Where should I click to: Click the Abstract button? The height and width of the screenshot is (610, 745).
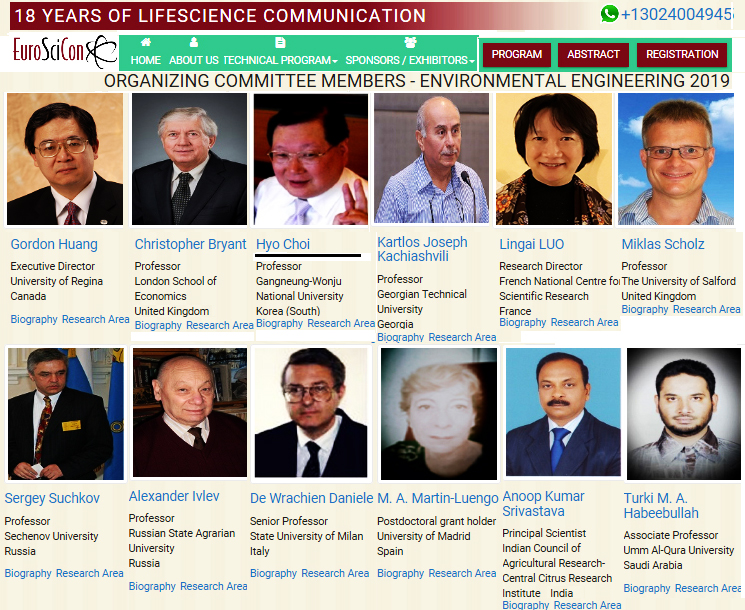(x=593, y=54)
